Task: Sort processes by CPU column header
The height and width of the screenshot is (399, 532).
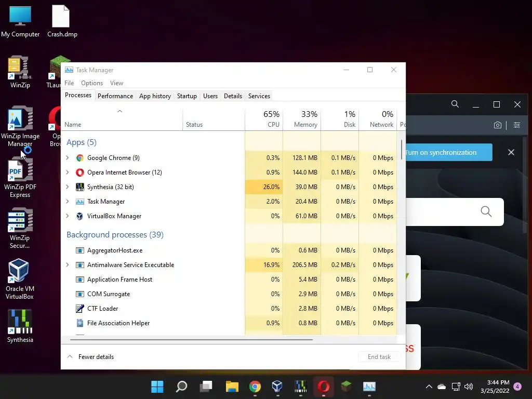Action: click(264, 119)
